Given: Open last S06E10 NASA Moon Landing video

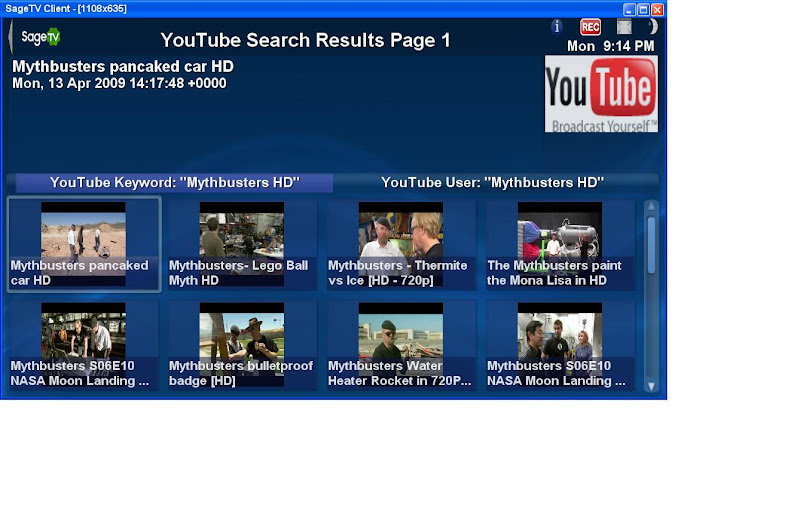Looking at the screenshot, I should point(560,346).
